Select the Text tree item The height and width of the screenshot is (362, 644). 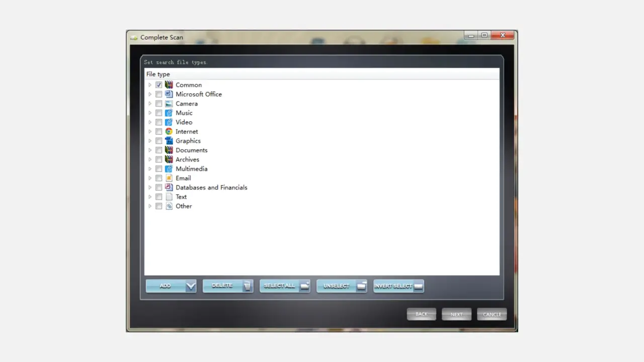pyautogui.click(x=181, y=197)
